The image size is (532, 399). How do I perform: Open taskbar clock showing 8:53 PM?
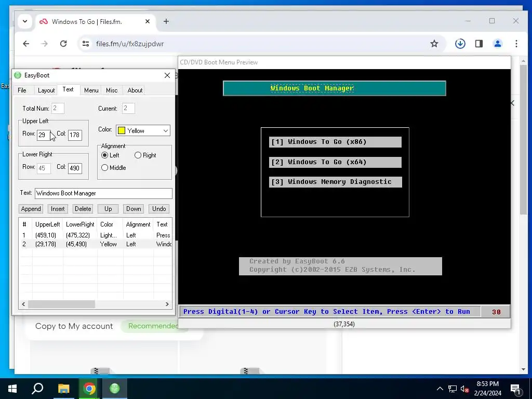pos(487,389)
